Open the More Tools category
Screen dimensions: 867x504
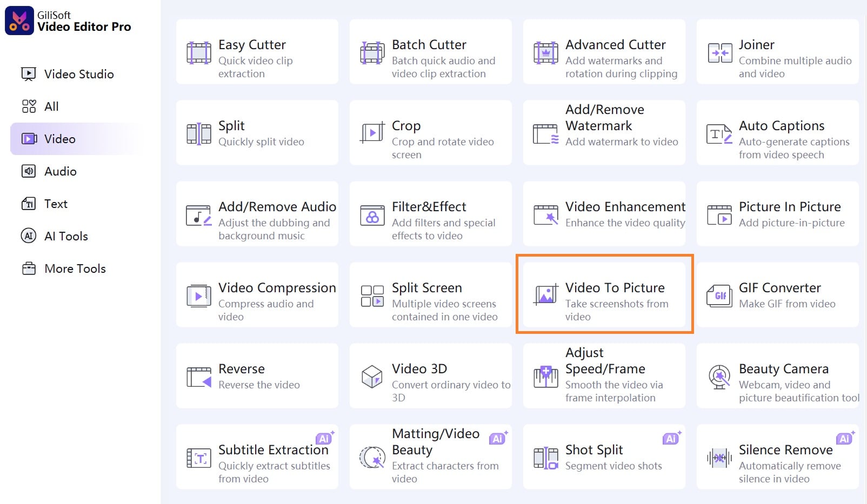click(63, 268)
